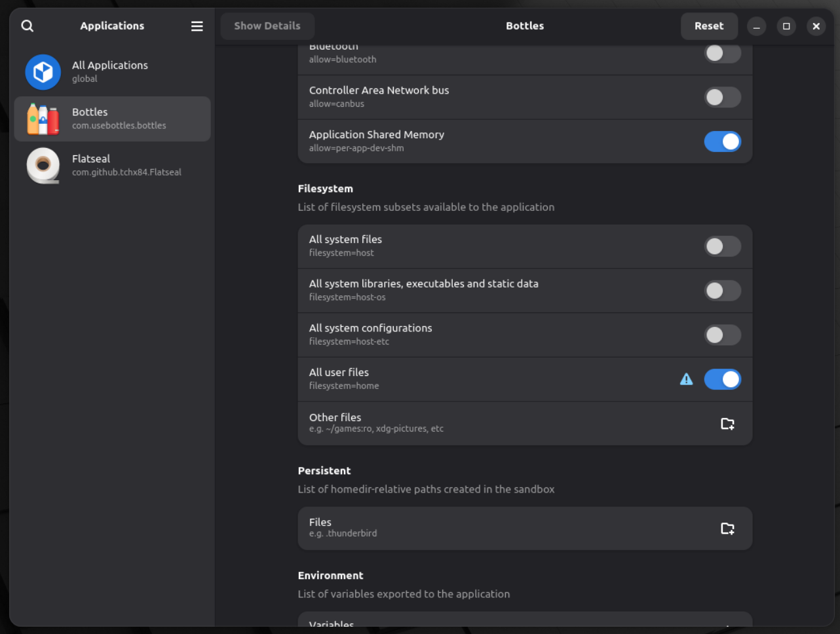
Task: Click the warning icon beside All user files
Action: click(x=686, y=379)
